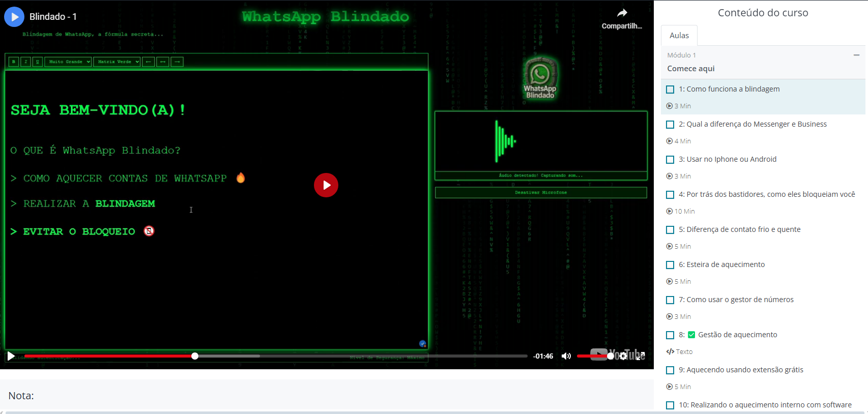
Task: Open lesson 3: Usar no Iphone ou Android
Action: click(x=728, y=159)
